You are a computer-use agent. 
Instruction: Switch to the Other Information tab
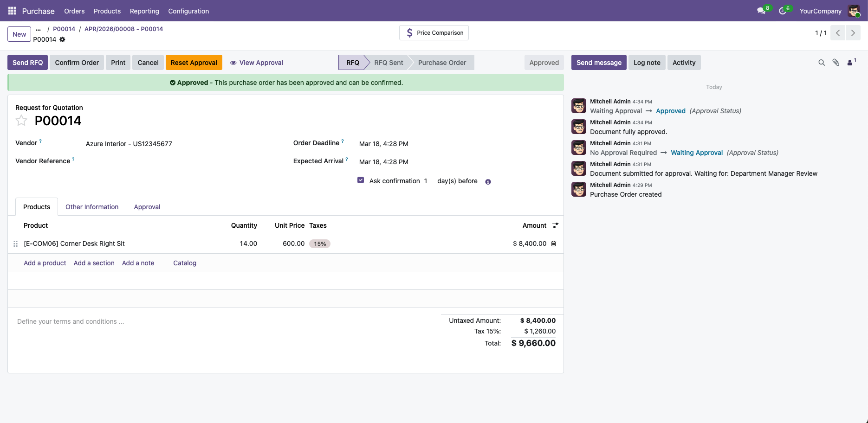pos(92,207)
